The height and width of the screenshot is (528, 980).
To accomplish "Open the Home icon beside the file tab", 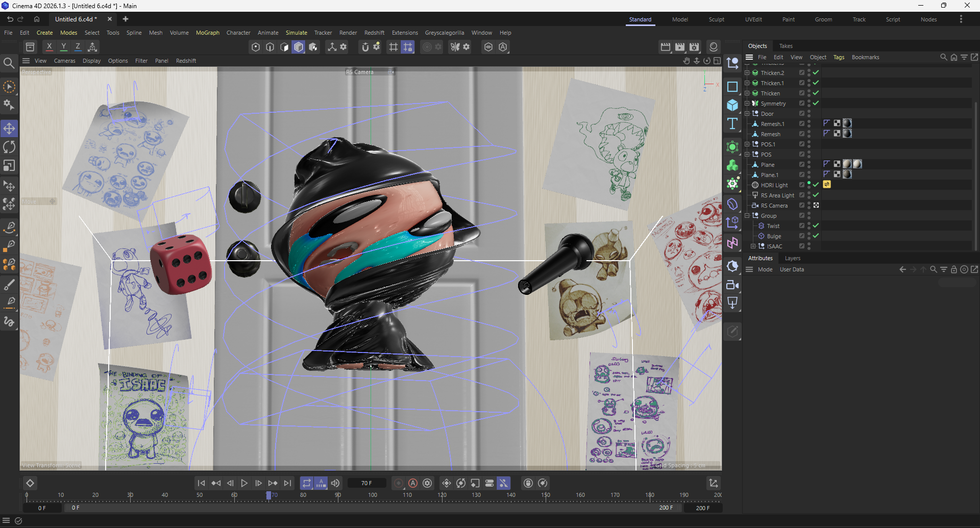I will (37, 19).
